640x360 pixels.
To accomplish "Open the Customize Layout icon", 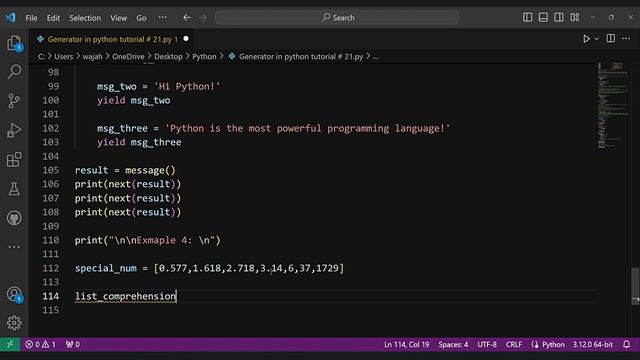I will coord(575,17).
